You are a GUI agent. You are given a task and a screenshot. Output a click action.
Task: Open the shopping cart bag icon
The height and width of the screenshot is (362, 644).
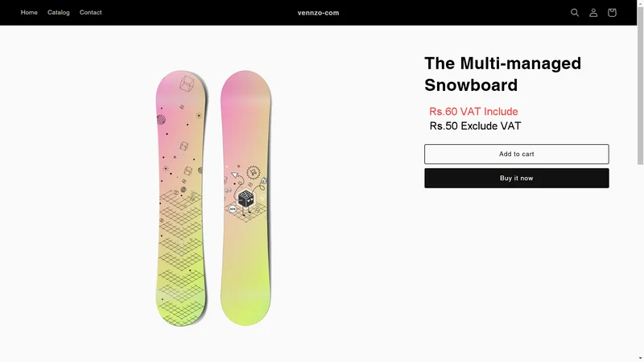(x=612, y=13)
